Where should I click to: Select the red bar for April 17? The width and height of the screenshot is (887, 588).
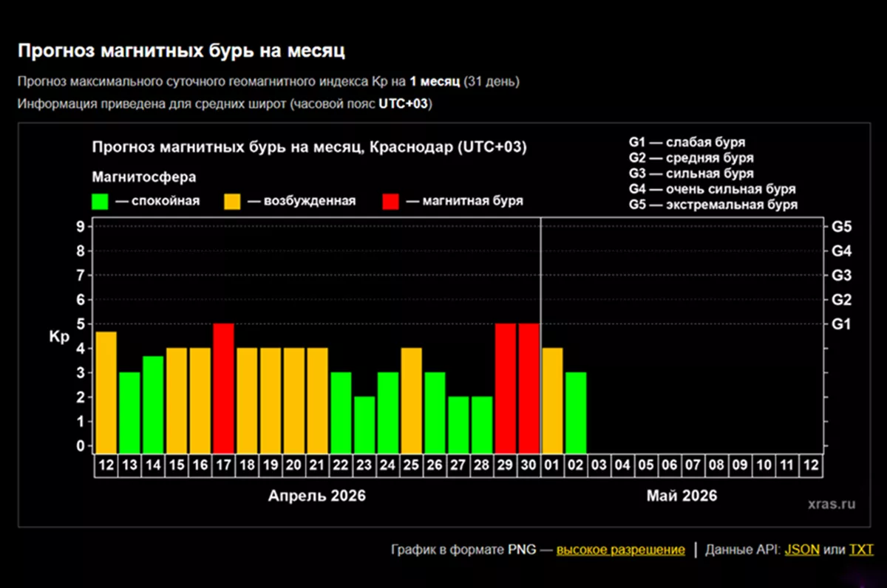pyautogui.click(x=224, y=388)
